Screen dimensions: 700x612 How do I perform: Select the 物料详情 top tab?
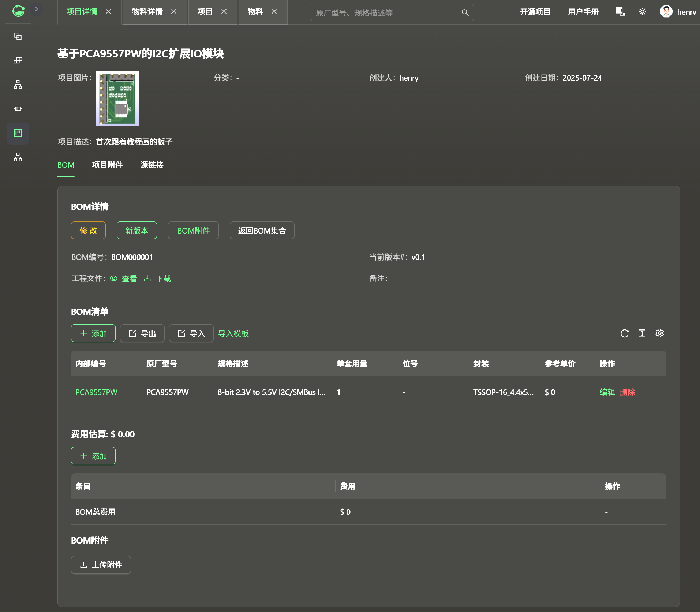coord(147,12)
